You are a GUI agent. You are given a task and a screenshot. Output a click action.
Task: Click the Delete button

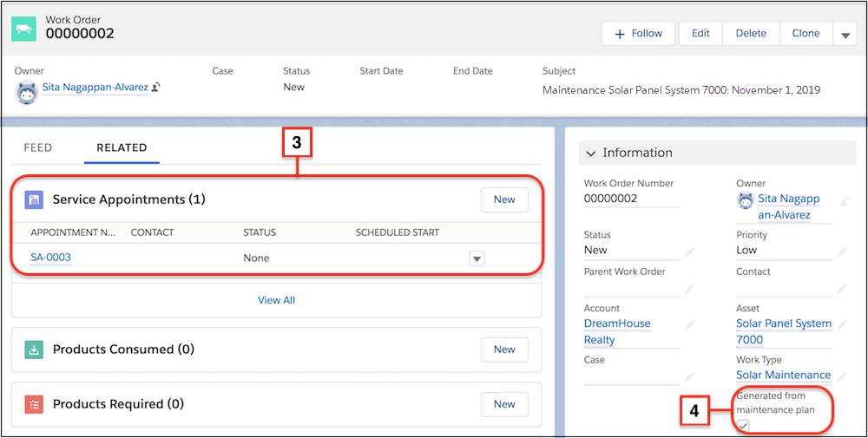(751, 34)
